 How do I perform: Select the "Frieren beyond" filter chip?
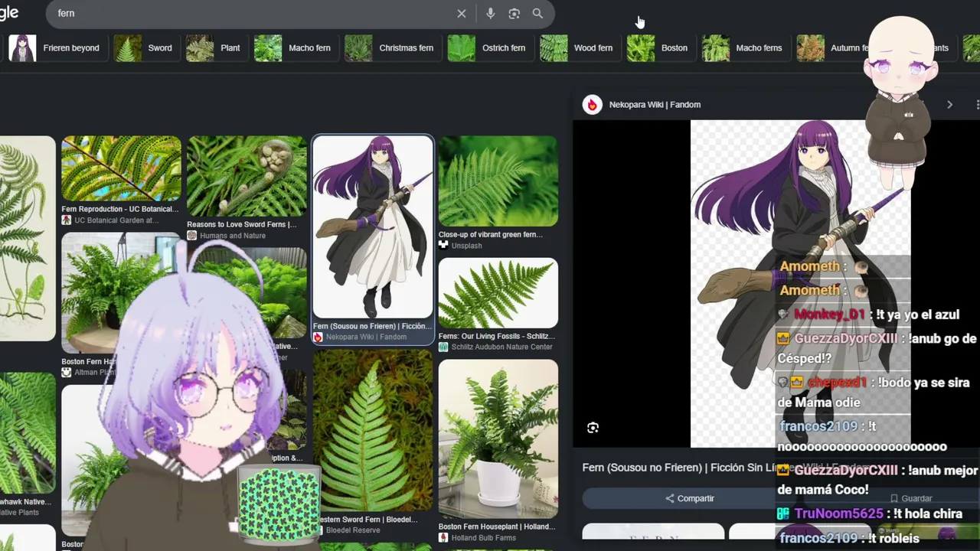[x=54, y=48]
